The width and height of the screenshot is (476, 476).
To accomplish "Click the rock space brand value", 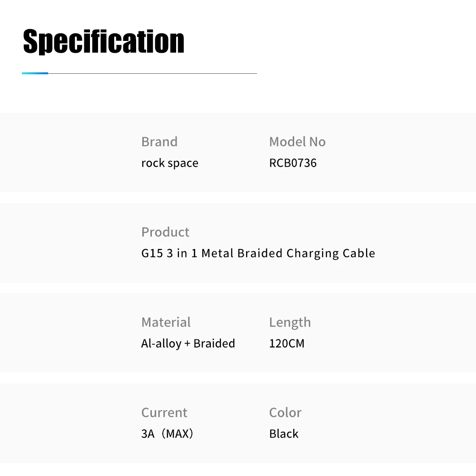I will pos(170,163).
